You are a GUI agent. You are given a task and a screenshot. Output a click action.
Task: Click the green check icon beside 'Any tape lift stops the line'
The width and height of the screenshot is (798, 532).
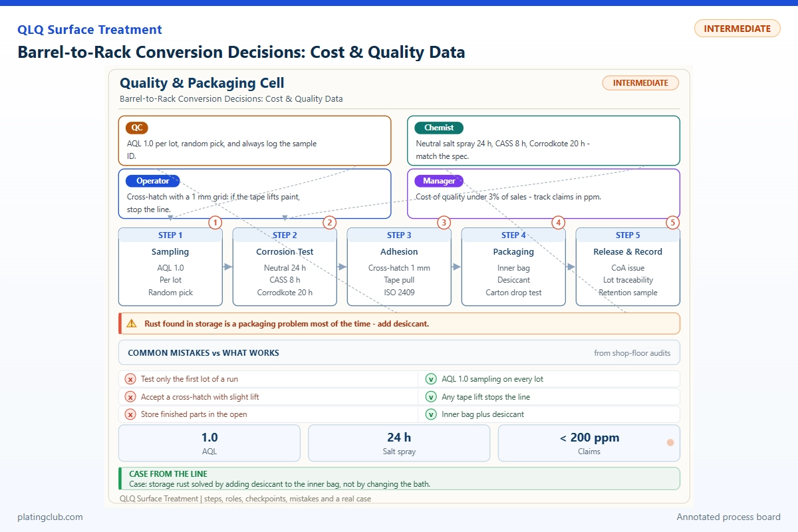click(431, 397)
